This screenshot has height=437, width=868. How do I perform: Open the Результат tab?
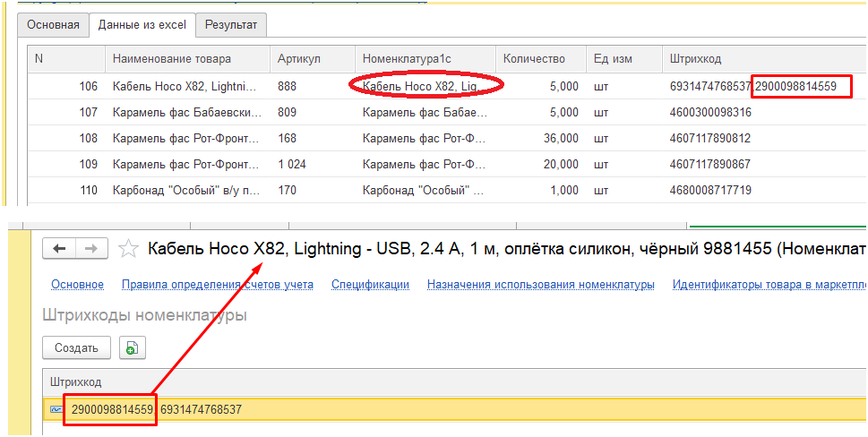tap(230, 24)
